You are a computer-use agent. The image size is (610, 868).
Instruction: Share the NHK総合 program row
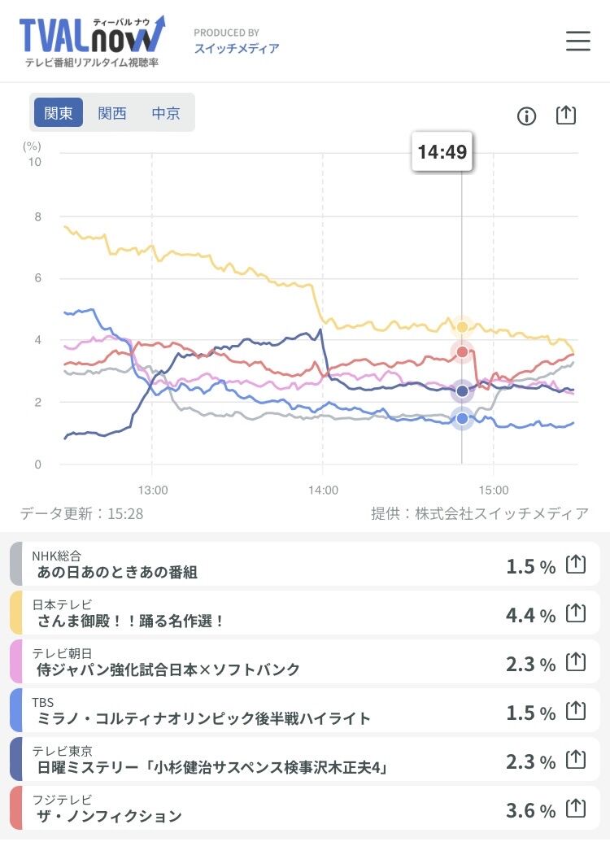click(x=576, y=564)
